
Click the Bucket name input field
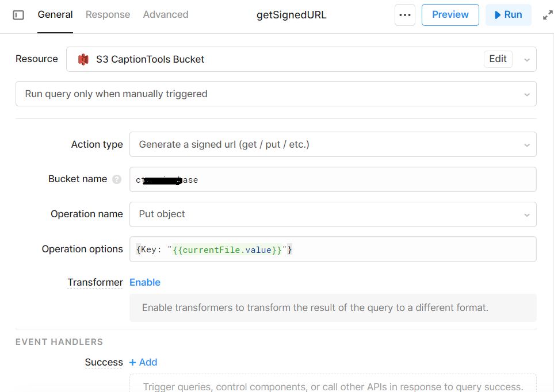coord(333,179)
